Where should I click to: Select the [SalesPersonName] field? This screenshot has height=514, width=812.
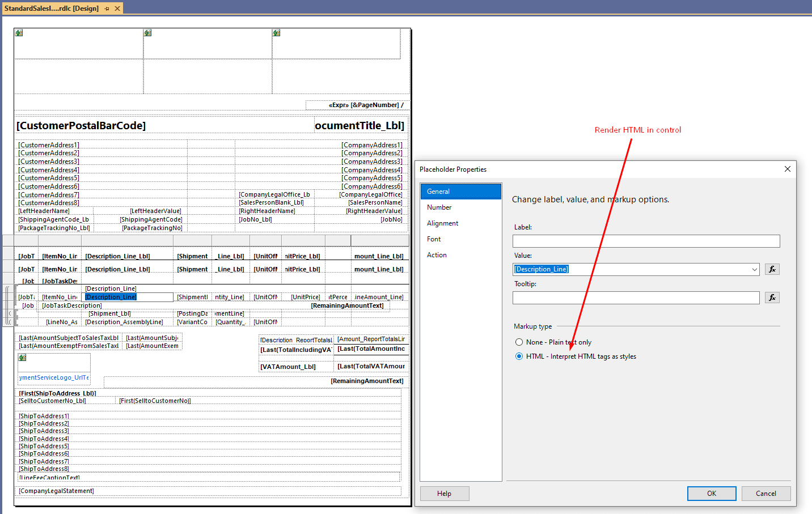[x=375, y=202]
